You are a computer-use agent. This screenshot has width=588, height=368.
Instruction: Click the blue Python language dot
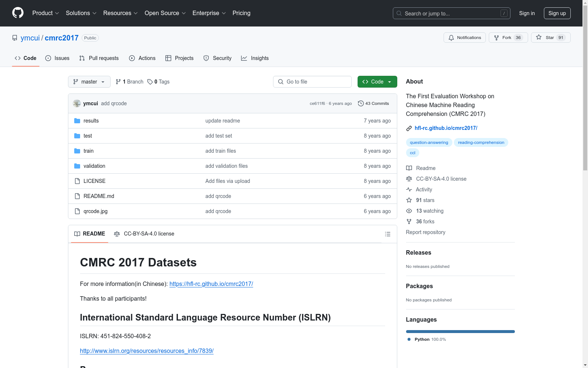pyautogui.click(x=409, y=339)
